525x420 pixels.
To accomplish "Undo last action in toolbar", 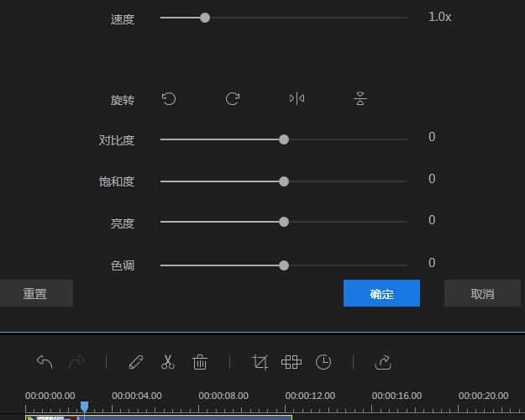I will (45, 362).
